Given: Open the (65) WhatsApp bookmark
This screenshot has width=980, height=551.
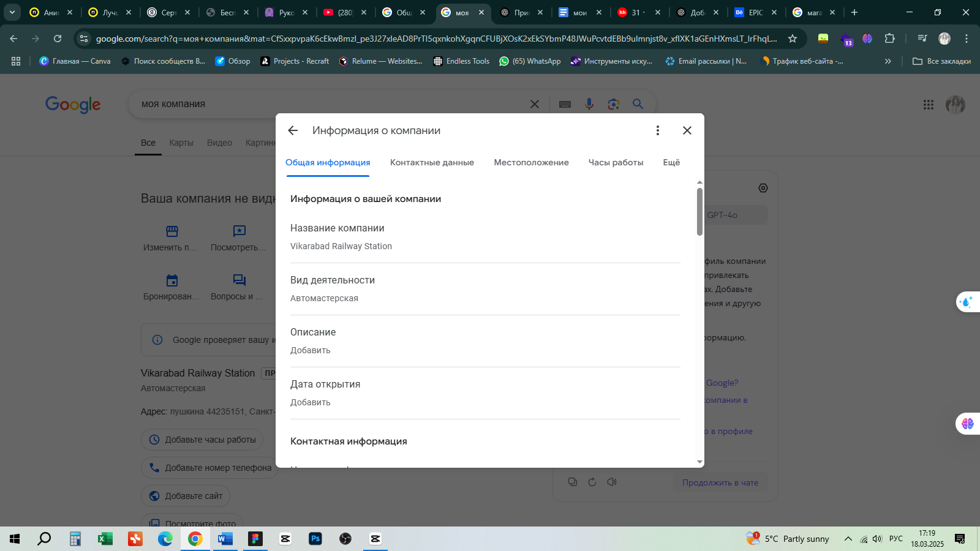Looking at the screenshot, I should (x=530, y=61).
